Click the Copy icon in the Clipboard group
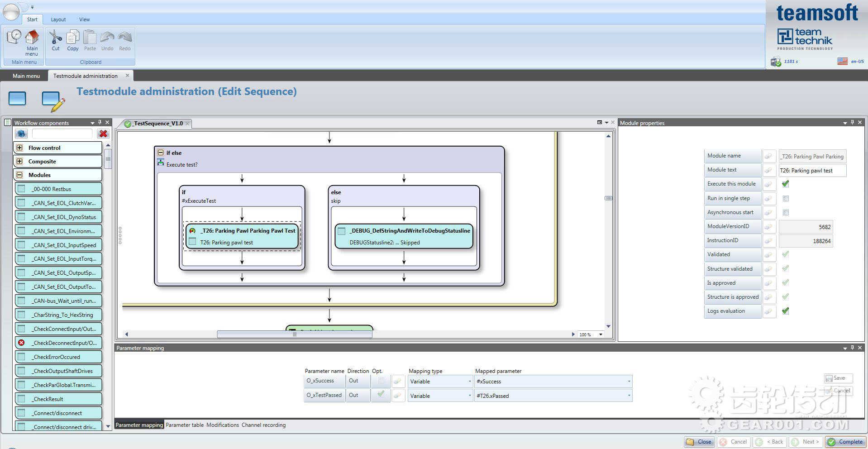The width and height of the screenshot is (868, 449). (x=73, y=38)
